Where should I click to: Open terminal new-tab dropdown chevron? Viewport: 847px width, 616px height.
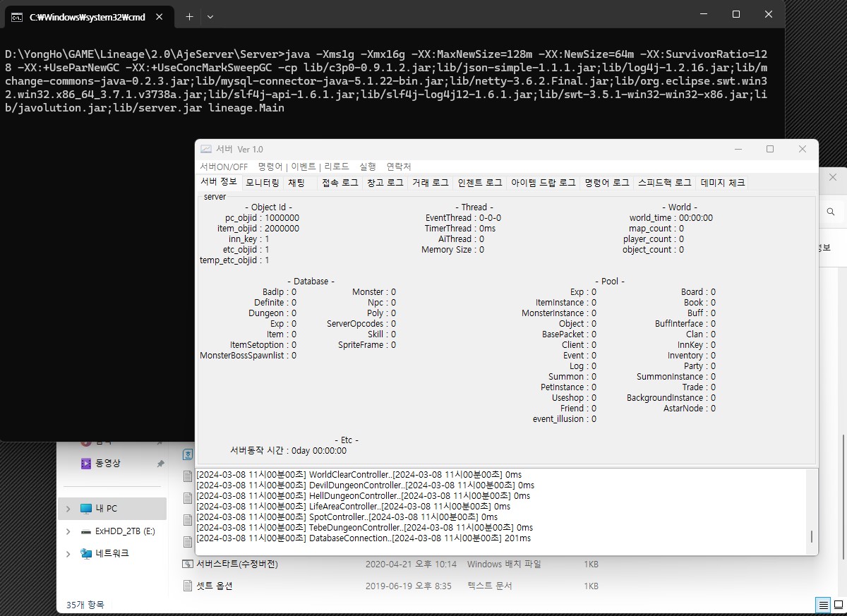tap(210, 16)
